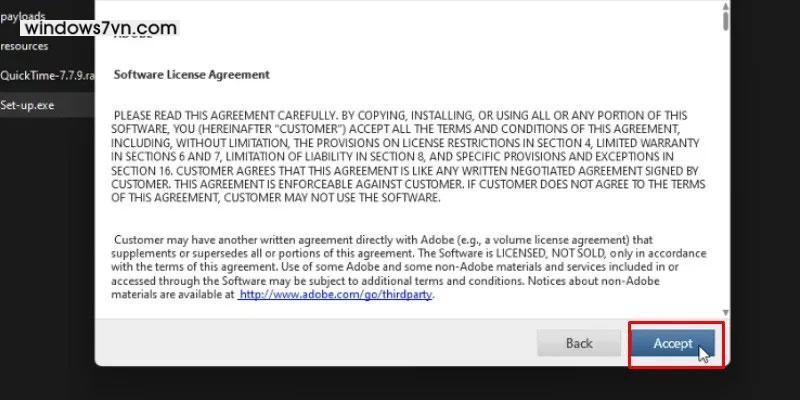The height and width of the screenshot is (400, 800).
Task: Click the windows7vn.com watermark text
Action: (x=101, y=28)
